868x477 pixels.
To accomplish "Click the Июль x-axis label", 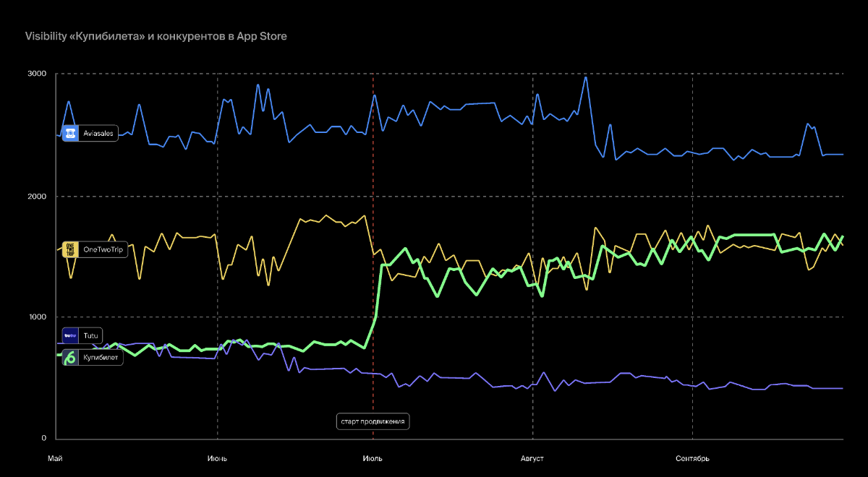I will (373, 459).
